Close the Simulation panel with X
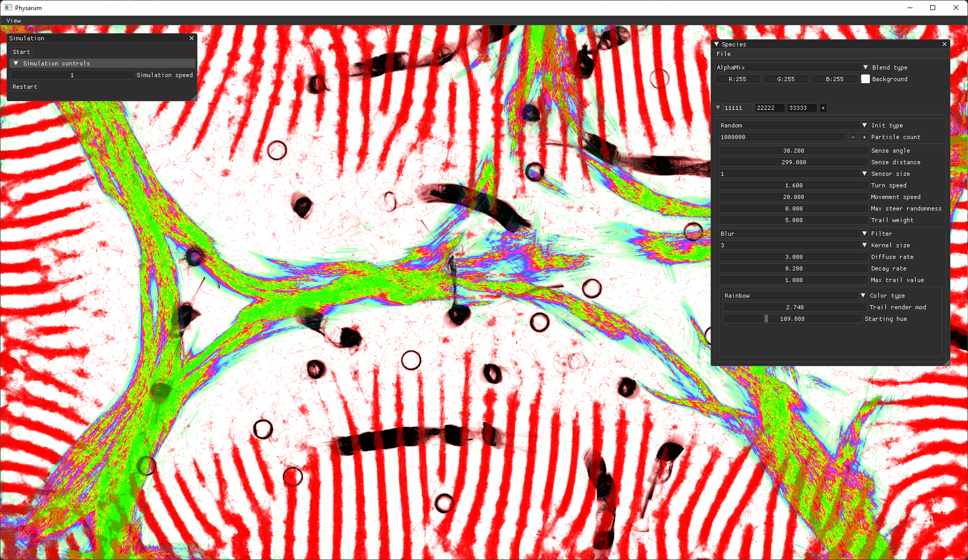Viewport: 968px width, 560px height. (x=191, y=38)
